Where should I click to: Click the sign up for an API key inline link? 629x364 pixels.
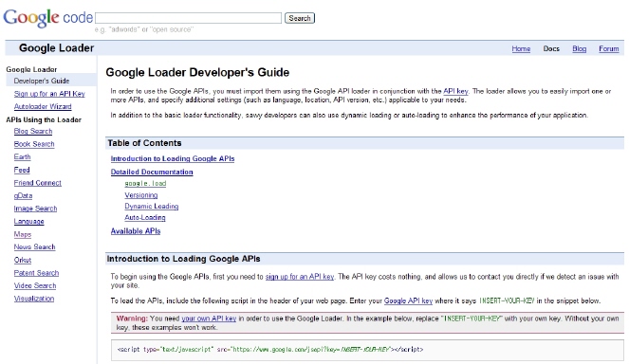[299, 277]
